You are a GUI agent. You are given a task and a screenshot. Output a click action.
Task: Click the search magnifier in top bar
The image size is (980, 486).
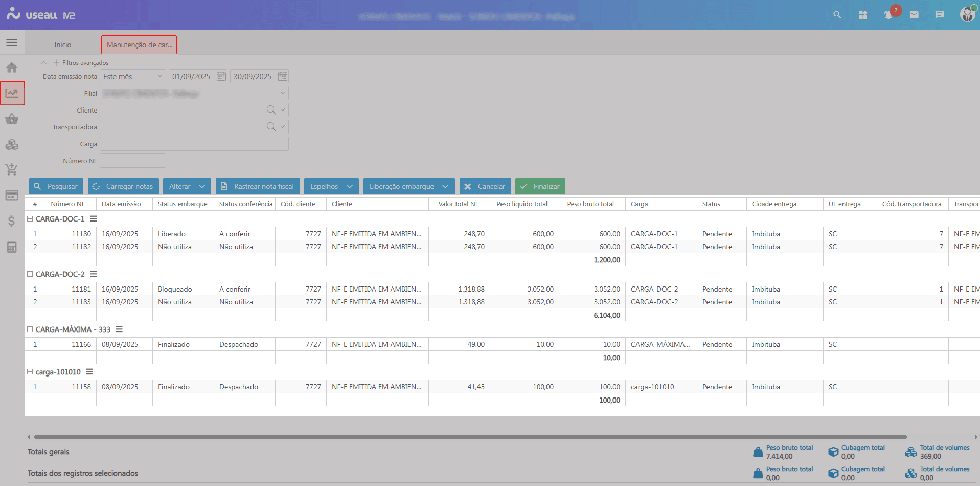coord(837,15)
